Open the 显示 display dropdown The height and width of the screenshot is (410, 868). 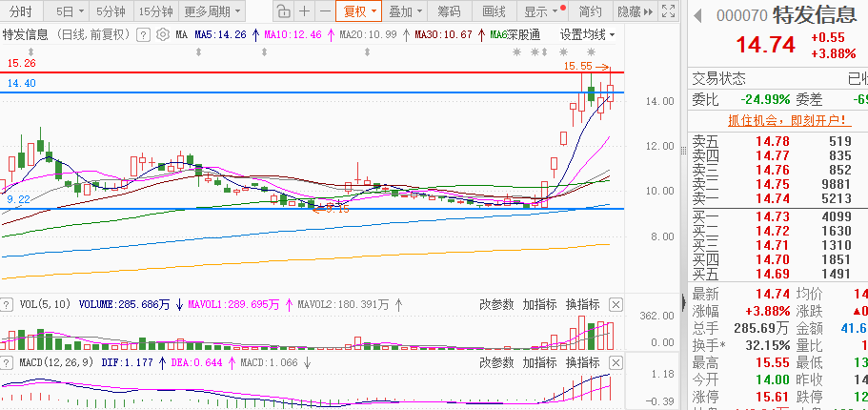point(542,11)
